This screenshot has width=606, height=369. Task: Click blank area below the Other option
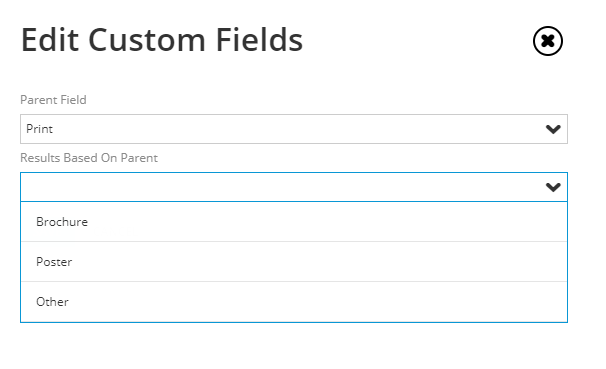point(294,346)
